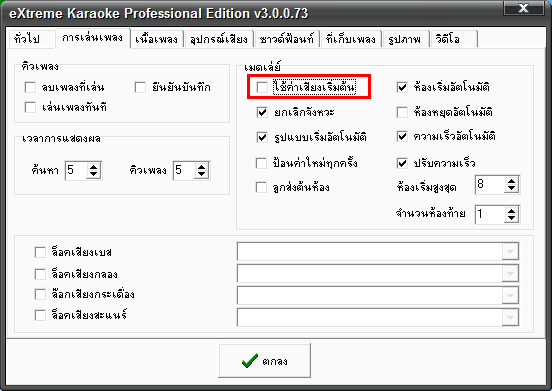Screen dimensions: 552x391
Task: Switch to the รูปภาพ tab
Action: (x=406, y=38)
